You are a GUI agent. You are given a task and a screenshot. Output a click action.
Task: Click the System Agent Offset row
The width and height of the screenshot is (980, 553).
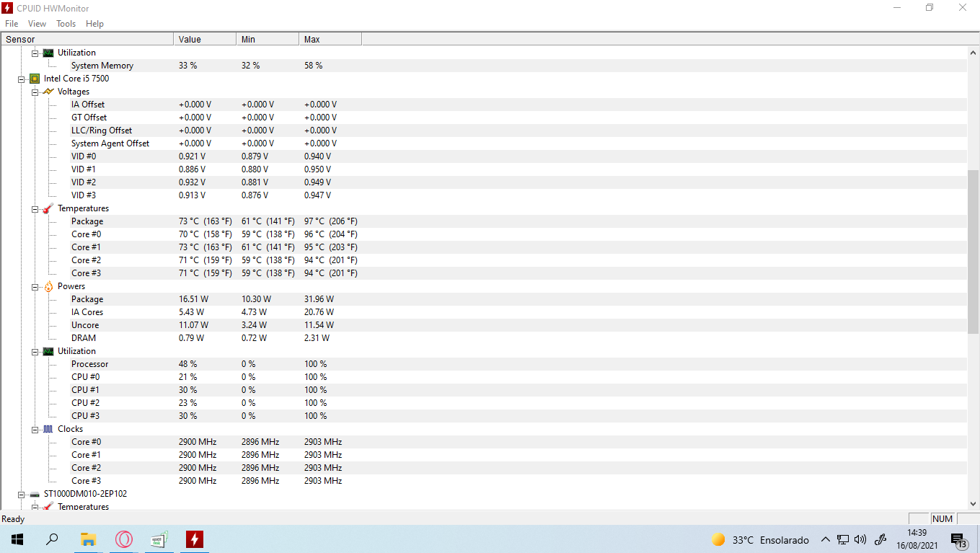pos(518,143)
